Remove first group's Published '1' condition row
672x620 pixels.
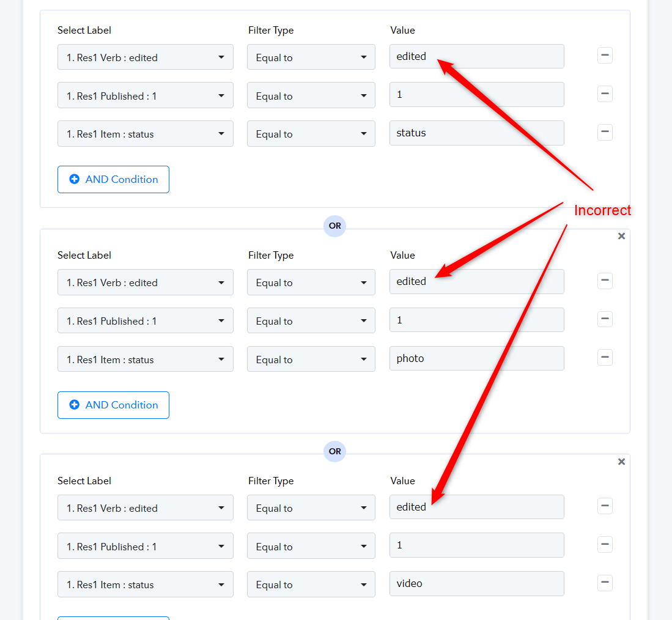[x=605, y=94]
